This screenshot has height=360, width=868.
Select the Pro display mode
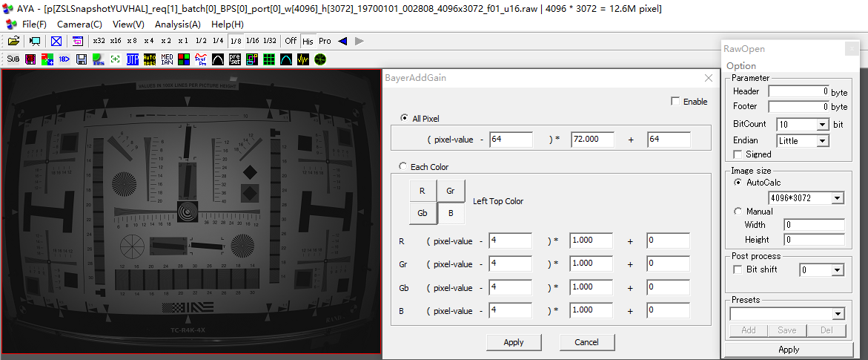(325, 41)
